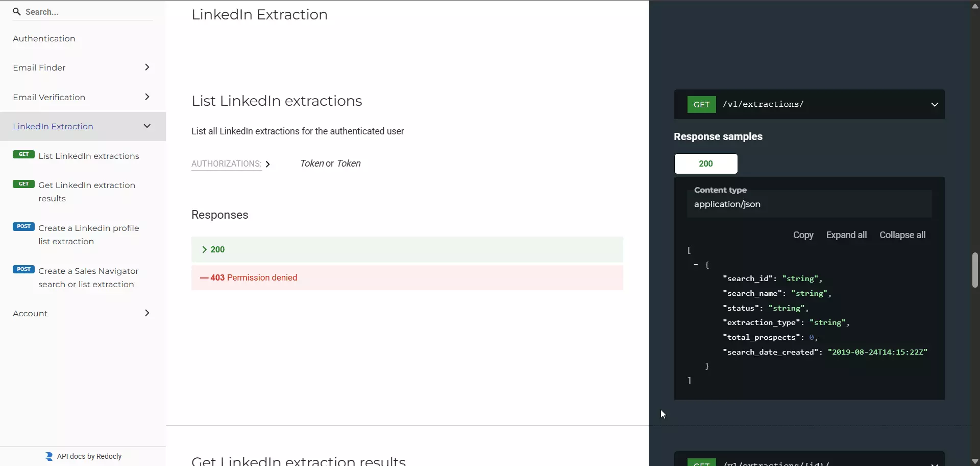Open the /v1/extractions/ request dropdown

[x=935, y=104]
